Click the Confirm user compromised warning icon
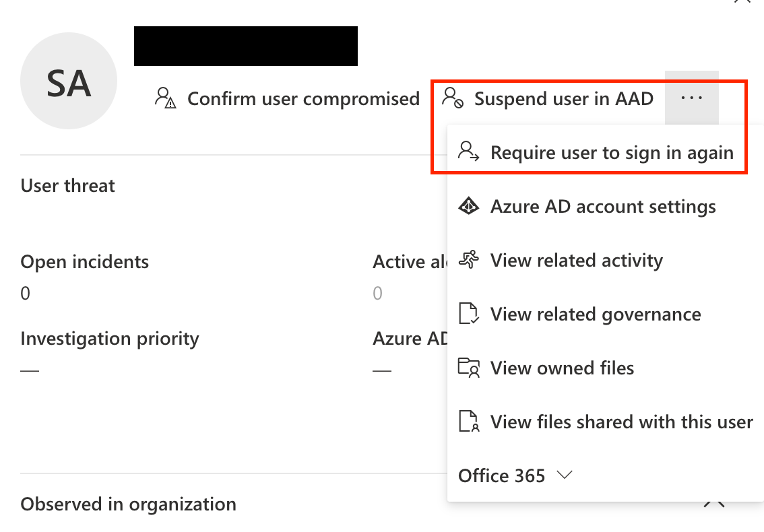Image resolution: width=764 pixels, height=532 pixels. point(164,98)
